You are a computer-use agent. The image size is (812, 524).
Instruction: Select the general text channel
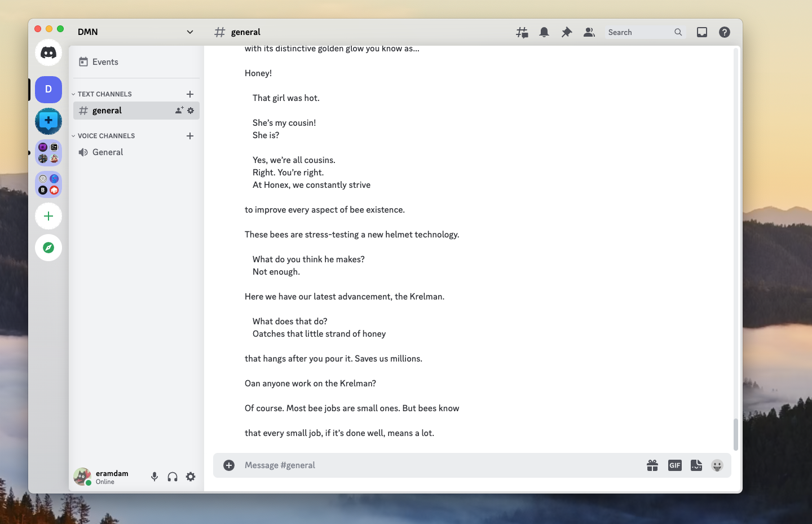[x=136, y=111]
